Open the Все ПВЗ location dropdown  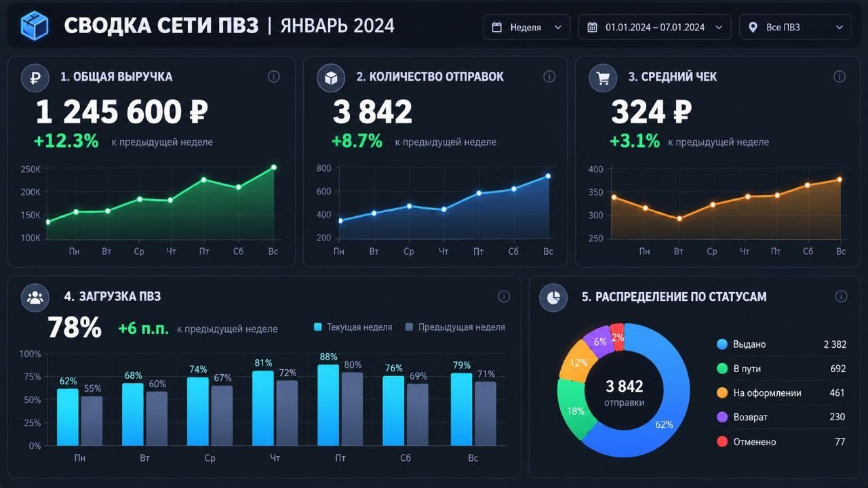point(795,27)
